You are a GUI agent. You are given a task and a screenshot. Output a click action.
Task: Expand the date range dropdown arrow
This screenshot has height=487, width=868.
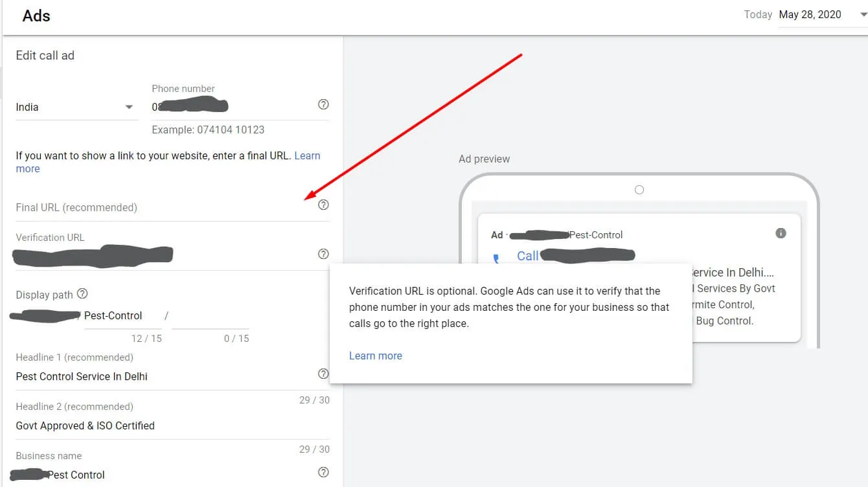coord(863,15)
